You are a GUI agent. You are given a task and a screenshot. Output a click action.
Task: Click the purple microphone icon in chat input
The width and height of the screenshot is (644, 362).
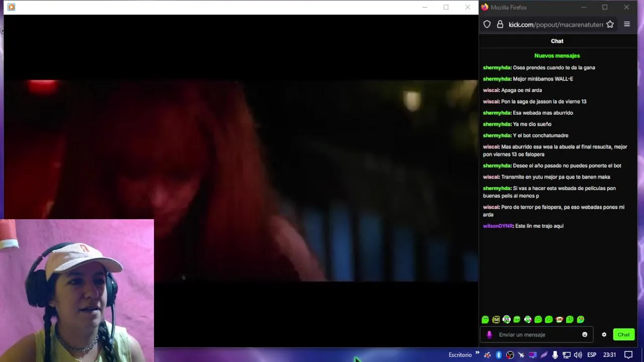(489, 334)
